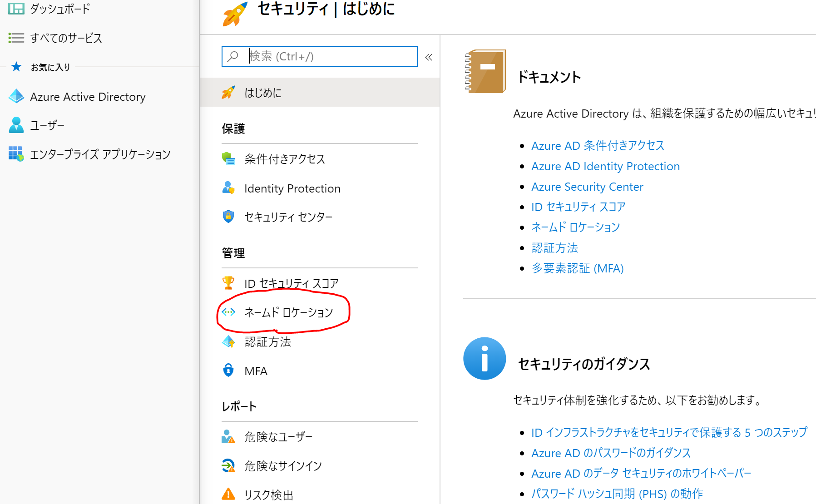Open ユーザー from favorites
Viewport: 816px width, 504px height.
pos(47,125)
